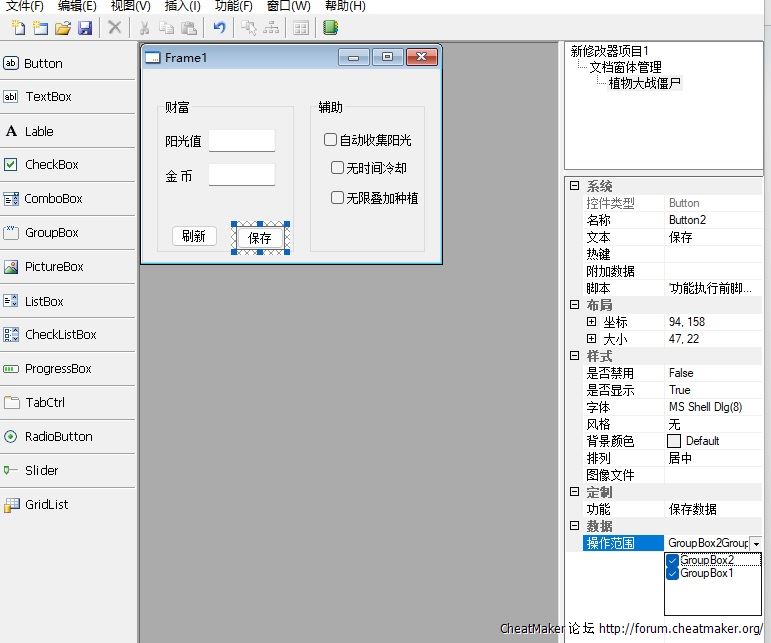This screenshot has height=643, width=771.
Task: Click the save floppy disk icon
Action: coord(85,28)
